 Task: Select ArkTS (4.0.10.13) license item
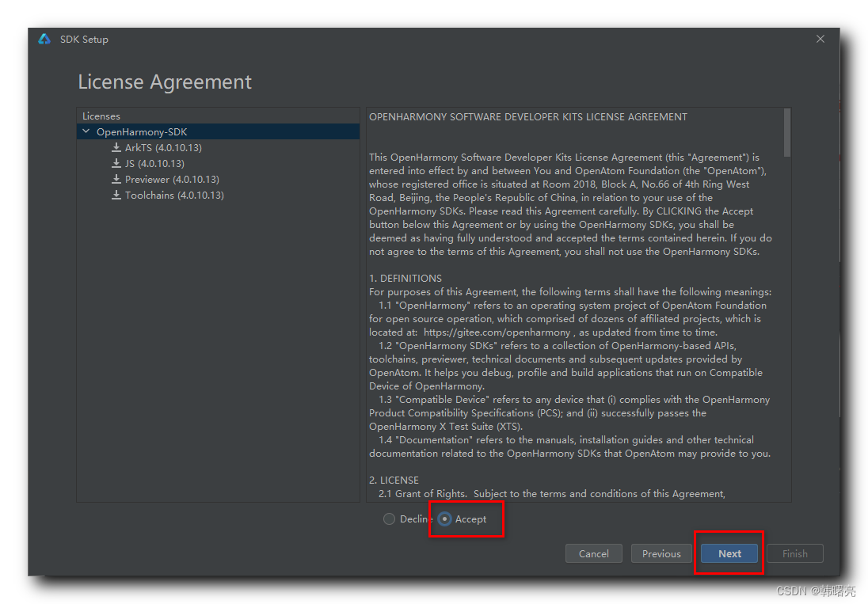[163, 147]
